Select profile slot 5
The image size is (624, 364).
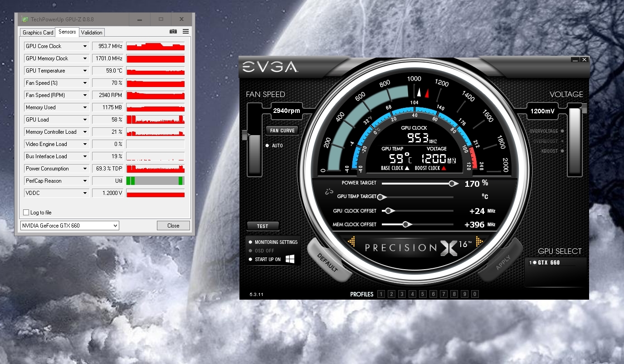point(423,294)
